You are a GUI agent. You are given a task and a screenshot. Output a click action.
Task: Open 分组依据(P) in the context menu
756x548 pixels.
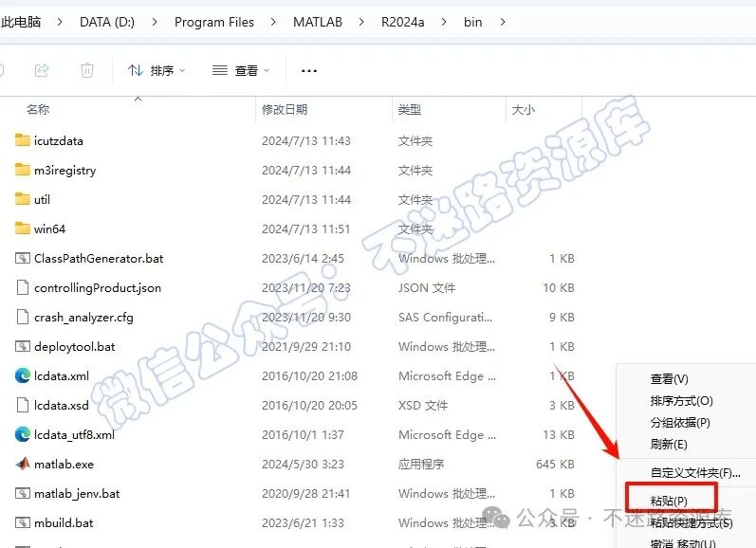click(680, 422)
